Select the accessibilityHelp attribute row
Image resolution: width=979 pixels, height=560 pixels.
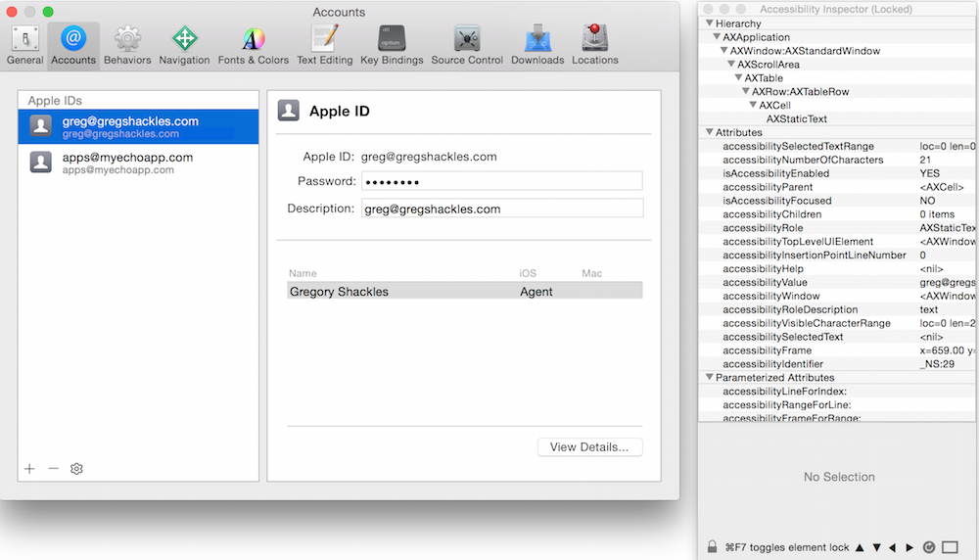coord(837,268)
